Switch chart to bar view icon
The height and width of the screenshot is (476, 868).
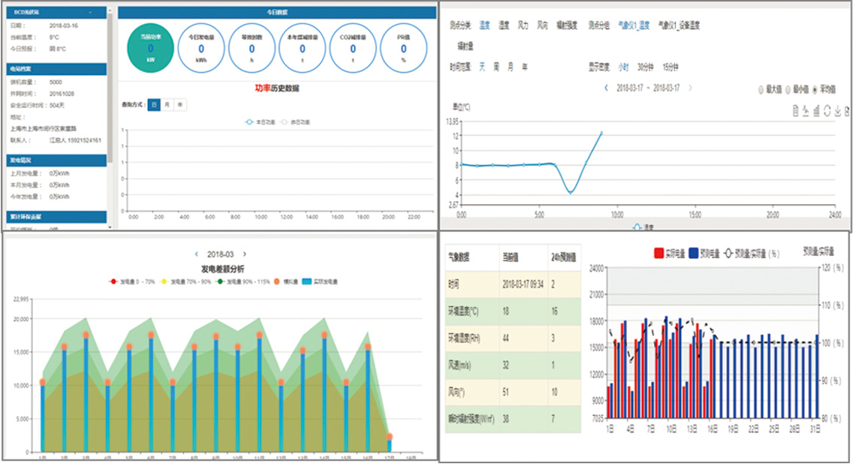816,111
